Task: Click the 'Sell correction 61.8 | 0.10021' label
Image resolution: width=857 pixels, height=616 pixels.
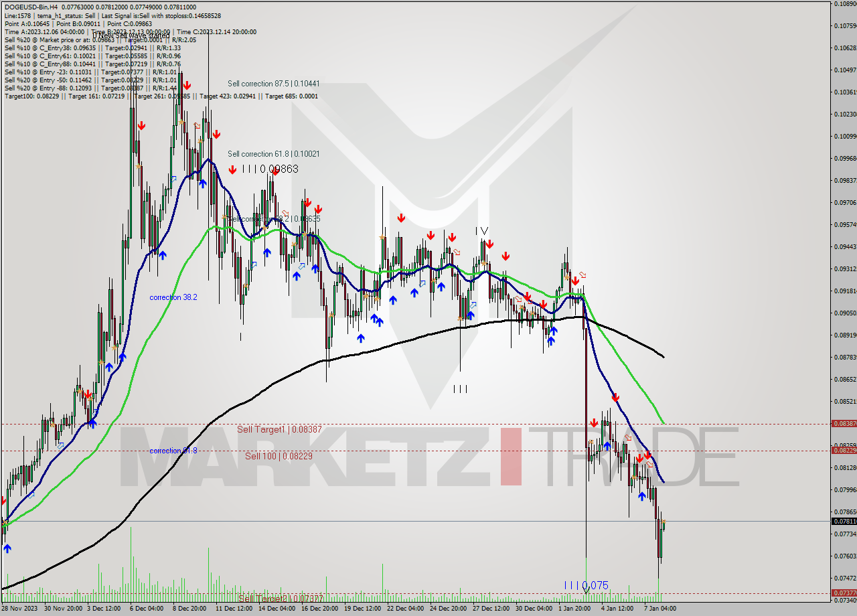Action: click(273, 154)
